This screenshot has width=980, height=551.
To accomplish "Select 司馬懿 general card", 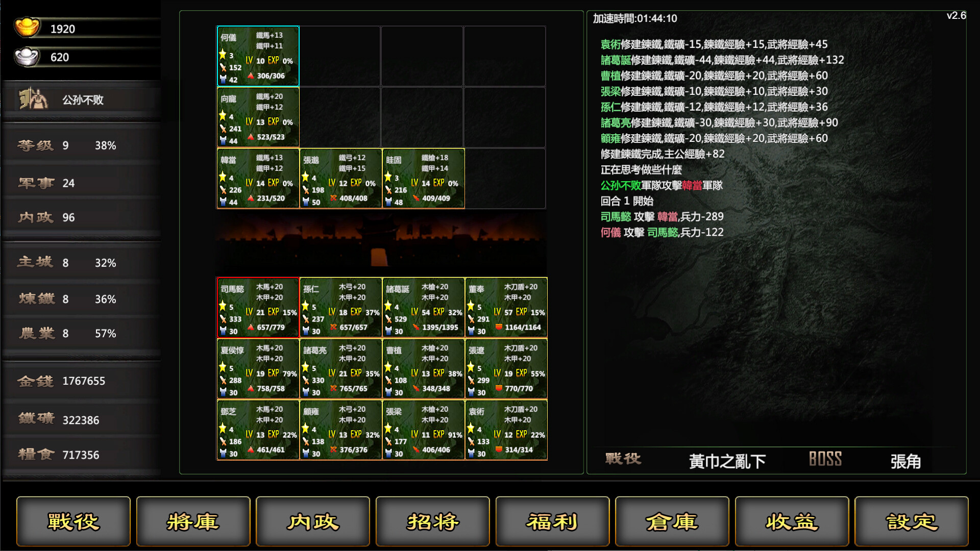I will [x=258, y=308].
